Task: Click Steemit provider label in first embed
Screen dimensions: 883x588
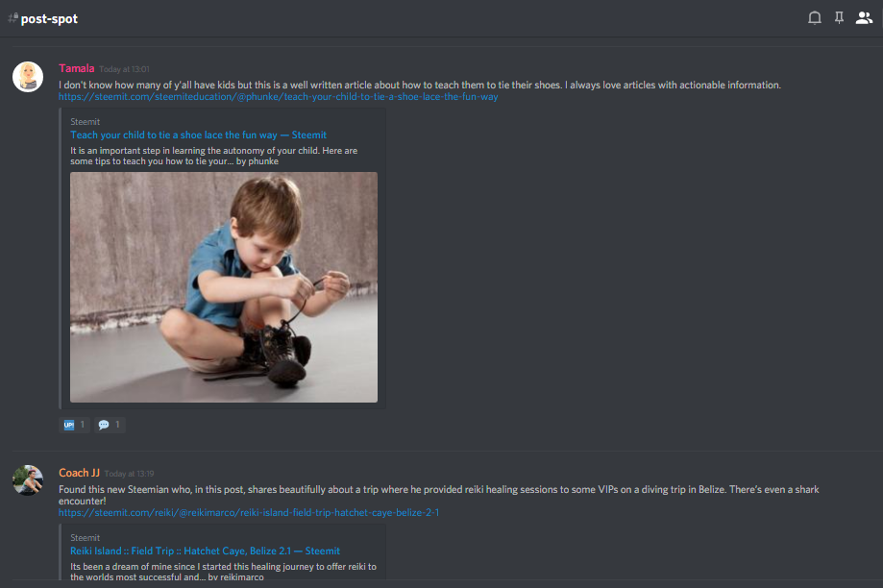Action: click(86, 122)
